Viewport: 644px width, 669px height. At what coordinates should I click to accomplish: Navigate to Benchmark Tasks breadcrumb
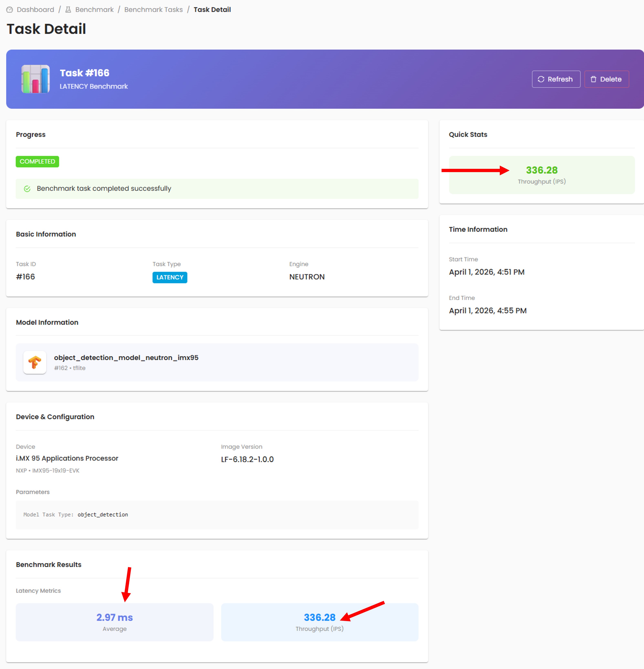154,10
